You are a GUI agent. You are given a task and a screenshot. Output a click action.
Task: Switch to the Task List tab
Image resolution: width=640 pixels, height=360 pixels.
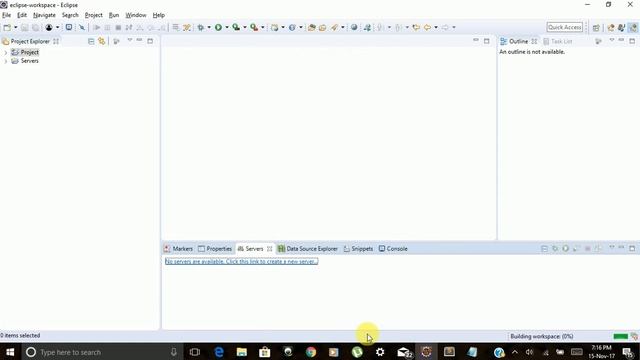coord(558,41)
